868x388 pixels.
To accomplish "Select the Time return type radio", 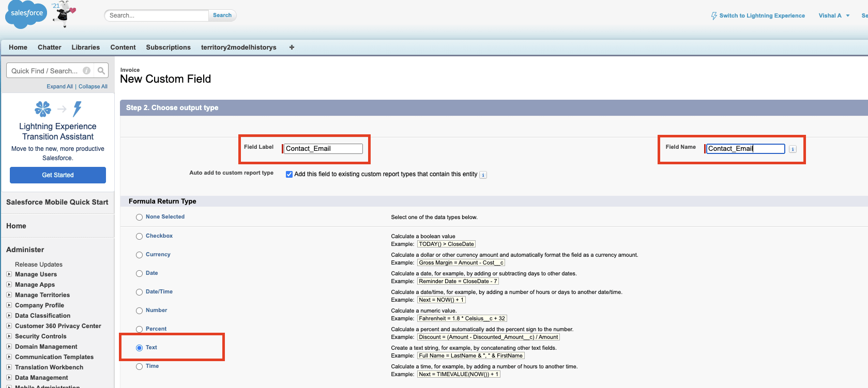I will 139,366.
